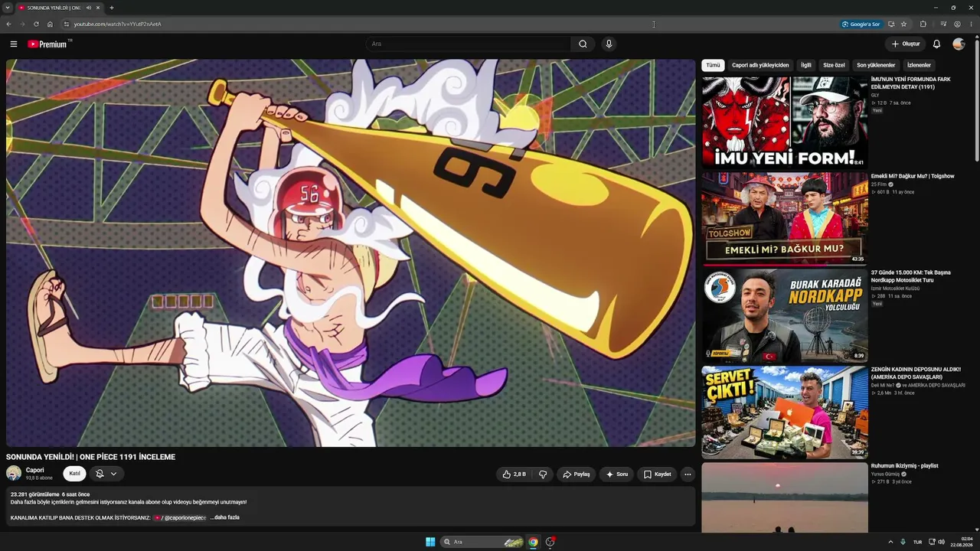The width and height of the screenshot is (980, 551).
Task: Open Chrome profile icon
Action: click(x=957, y=24)
